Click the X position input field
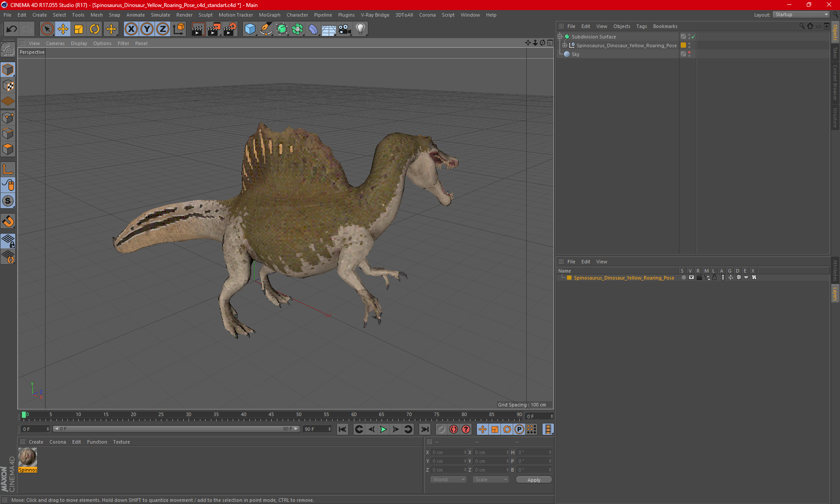 pyautogui.click(x=448, y=452)
